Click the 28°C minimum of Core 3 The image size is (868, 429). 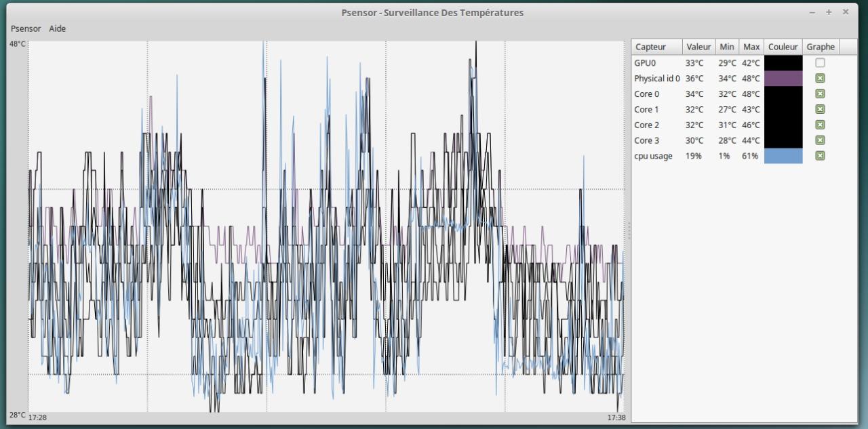coord(728,141)
